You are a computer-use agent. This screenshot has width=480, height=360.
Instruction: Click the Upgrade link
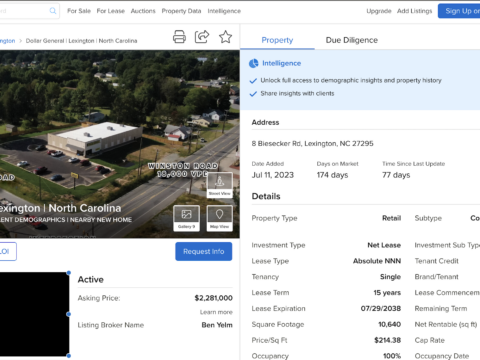pyautogui.click(x=379, y=11)
